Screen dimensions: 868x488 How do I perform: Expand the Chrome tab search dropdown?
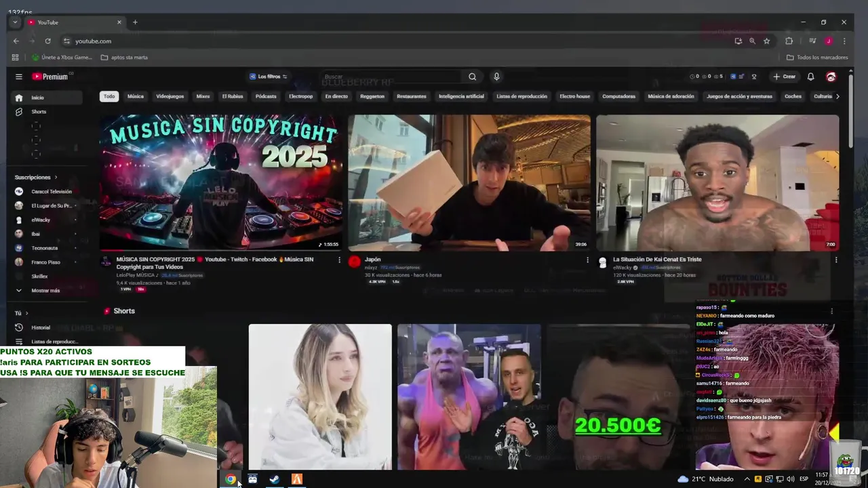tap(15, 22)
